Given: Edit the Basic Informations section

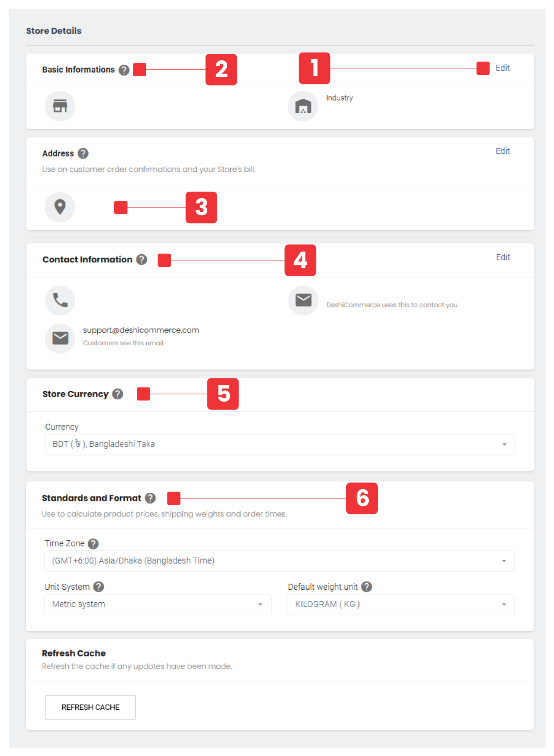Looking at the screenshot, I should (502, 68).
